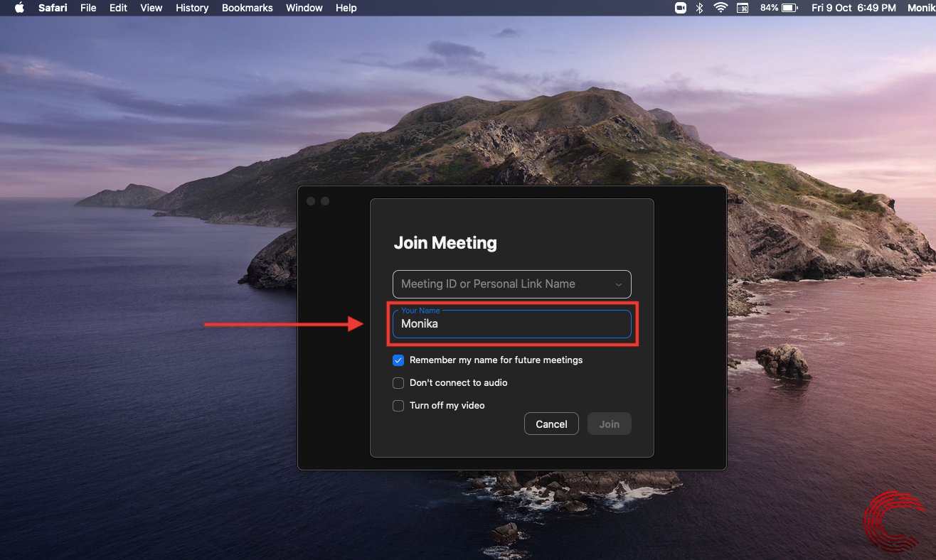Click the Meeting ID or Personal Link Name field
Screen dimensions: 936x560
pyautogui.click(x=511, y=284)
